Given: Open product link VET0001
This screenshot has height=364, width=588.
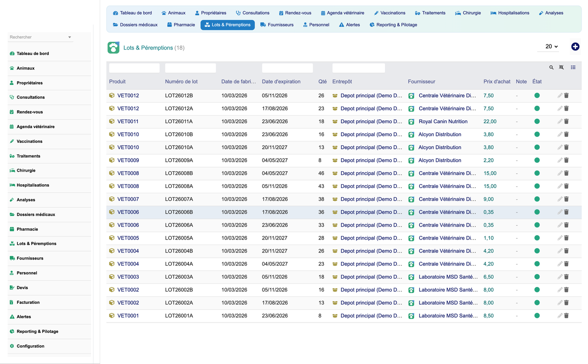Looking at the screenshot, I should point(128,316).
